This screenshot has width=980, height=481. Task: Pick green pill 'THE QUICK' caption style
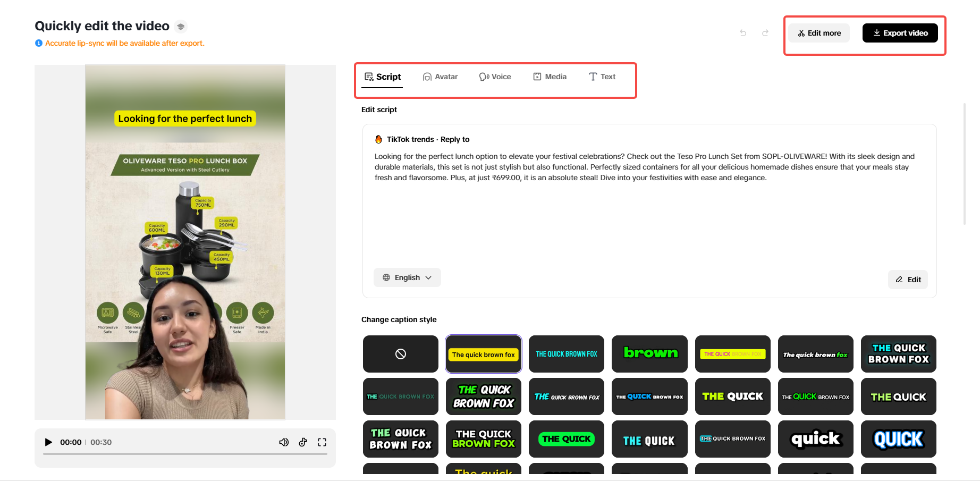(567, 439)
